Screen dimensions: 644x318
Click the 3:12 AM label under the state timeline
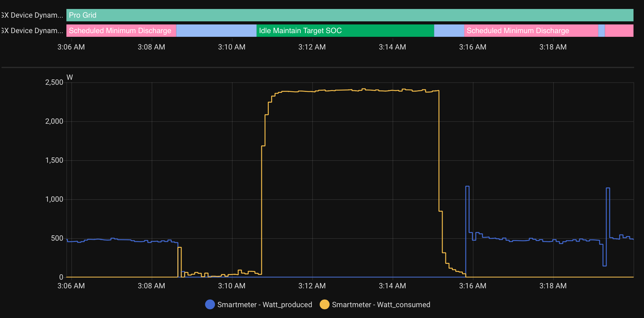click(312, 47)
